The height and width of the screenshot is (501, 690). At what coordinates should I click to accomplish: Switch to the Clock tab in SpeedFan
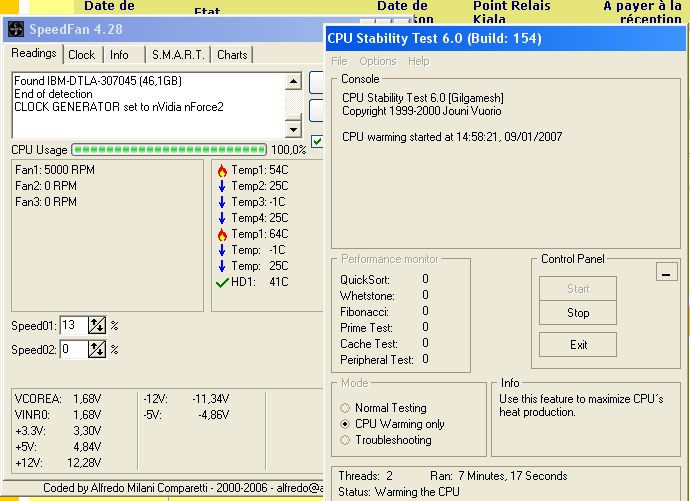tap(82, 55)
